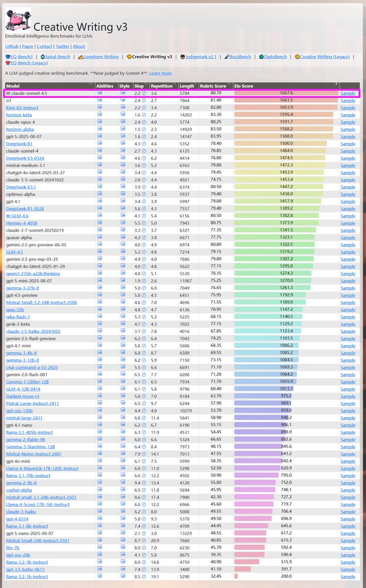This screenshot has height=588, width=366.
Task: Open Abilities chart icon for gemma-3-4b-it
Action: 100,353
